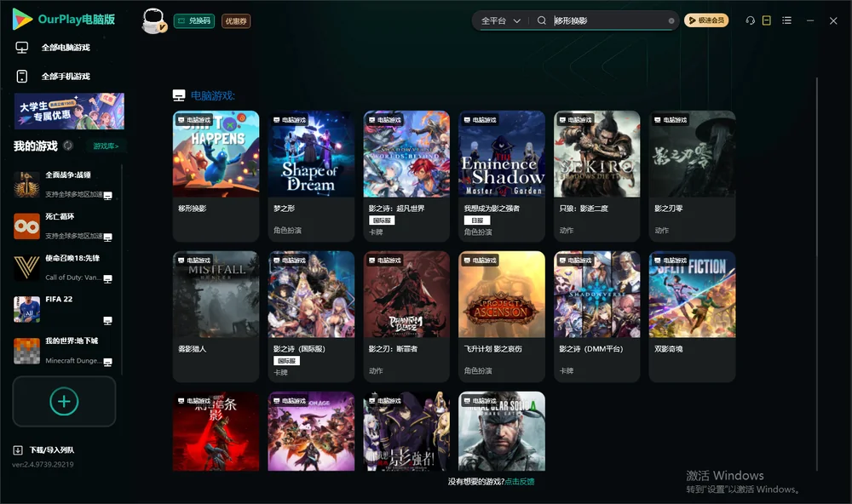Click the main game results scrollbar
This screenshot has height=504, width=852.
tap(816, 274)
